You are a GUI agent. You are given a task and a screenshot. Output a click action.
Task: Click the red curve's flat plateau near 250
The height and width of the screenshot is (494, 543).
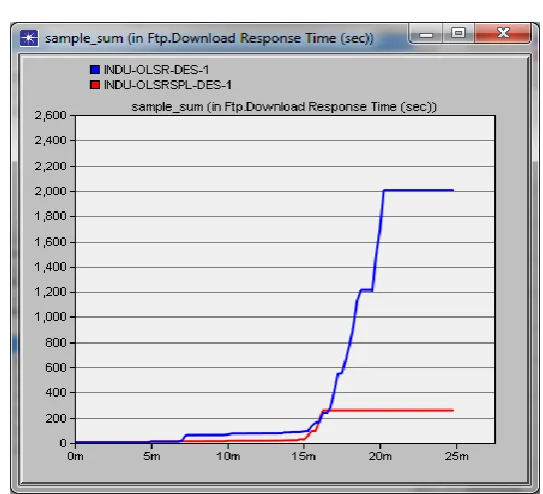coord(388,410)
